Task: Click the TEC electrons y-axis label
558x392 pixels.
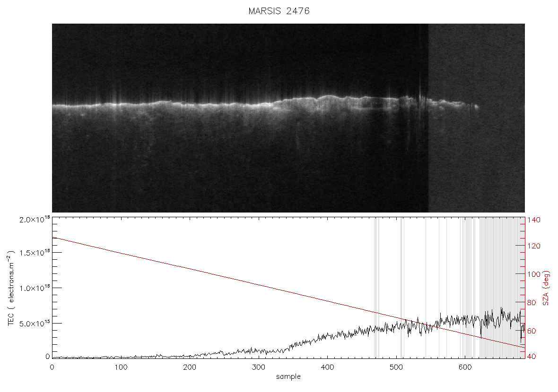Action: coord(11,288)
